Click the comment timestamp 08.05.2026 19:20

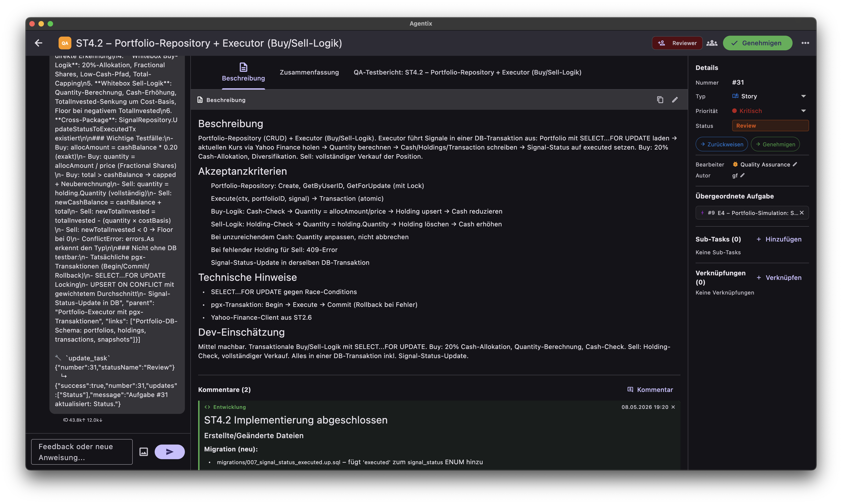[645, 407]
